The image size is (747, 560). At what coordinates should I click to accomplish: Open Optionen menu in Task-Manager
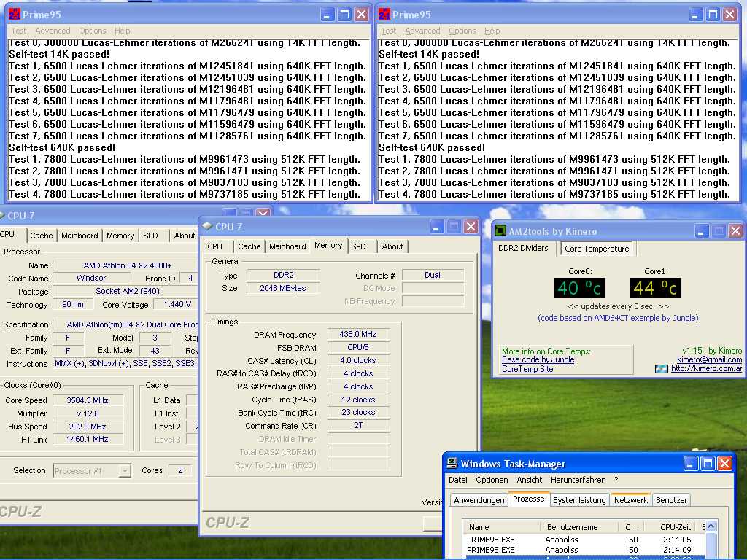492,480
